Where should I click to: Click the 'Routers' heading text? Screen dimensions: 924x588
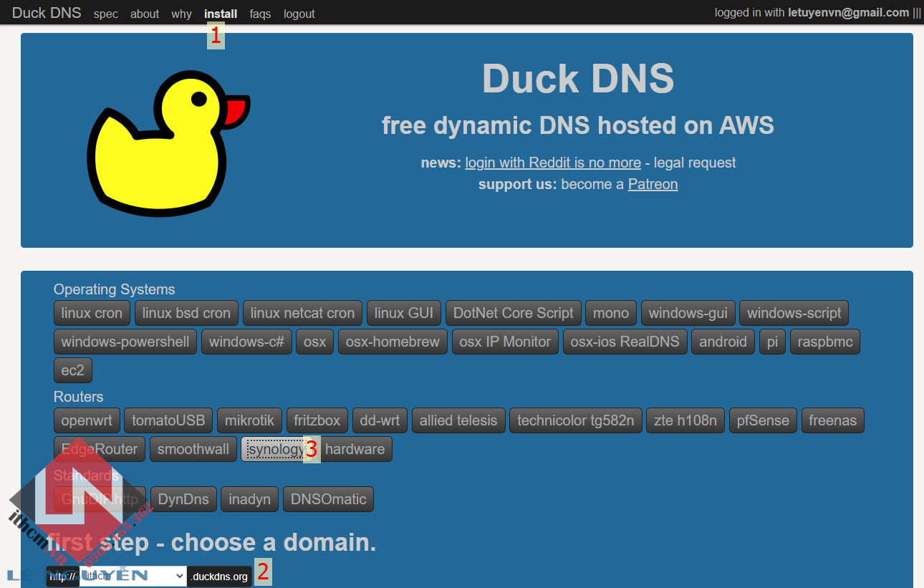click(x=79, y=397)
